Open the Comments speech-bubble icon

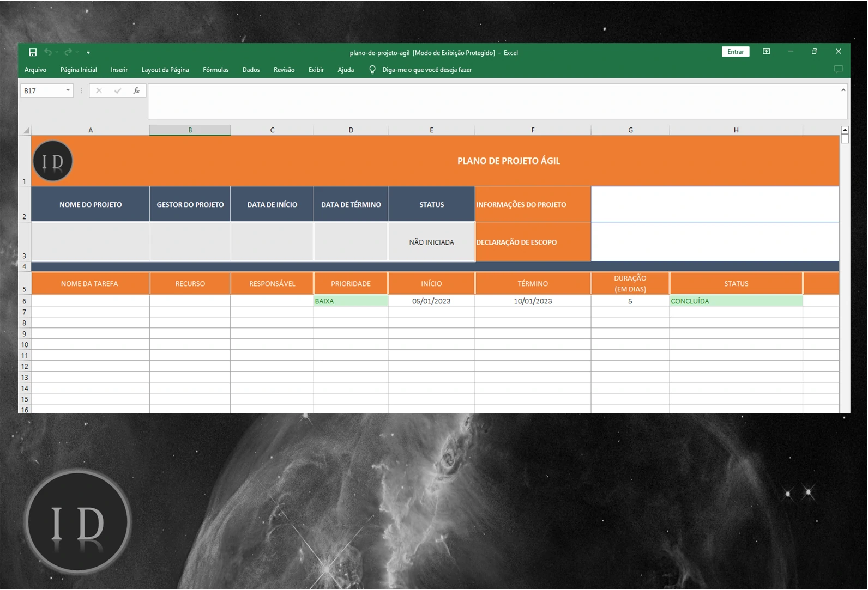tap(838, 69)
